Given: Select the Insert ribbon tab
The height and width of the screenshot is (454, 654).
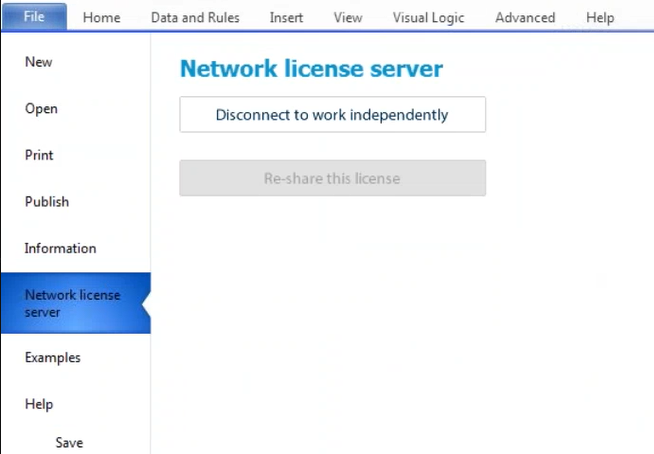Looking at the screenshot, I should [x=287, y=17].
